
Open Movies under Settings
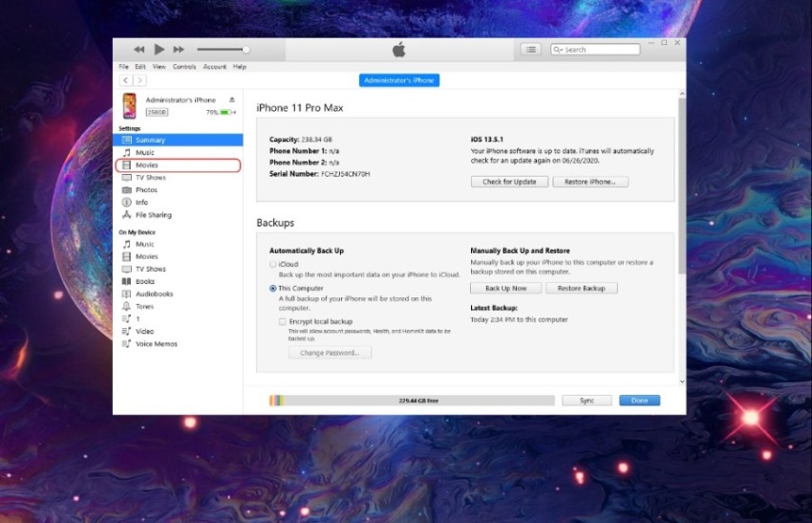coord(178,164)
